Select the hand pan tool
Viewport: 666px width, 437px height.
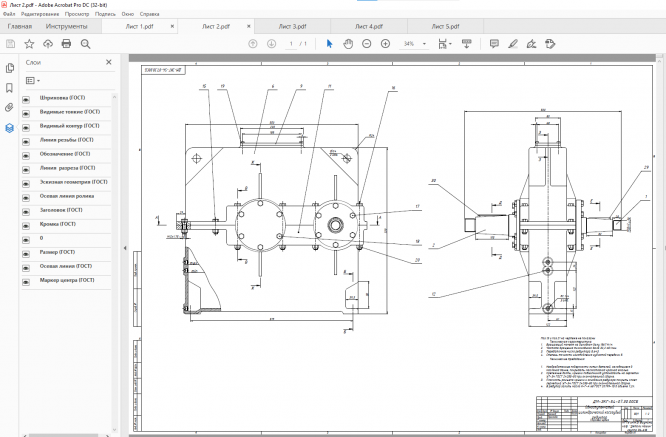(x=348, y=44)
